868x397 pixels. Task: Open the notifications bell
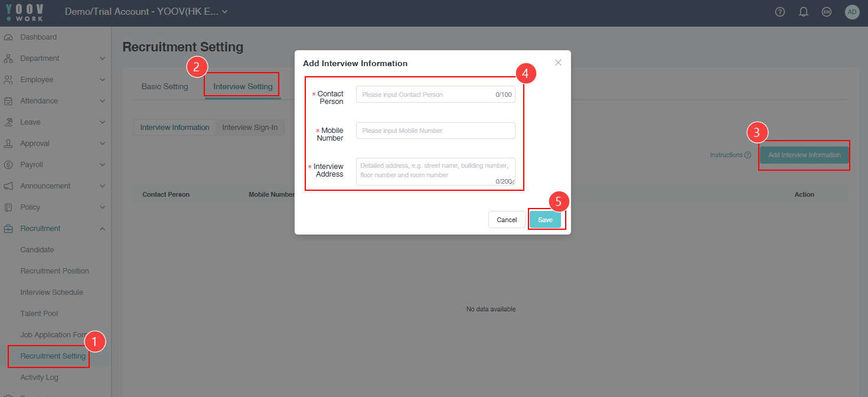point(803,12)
